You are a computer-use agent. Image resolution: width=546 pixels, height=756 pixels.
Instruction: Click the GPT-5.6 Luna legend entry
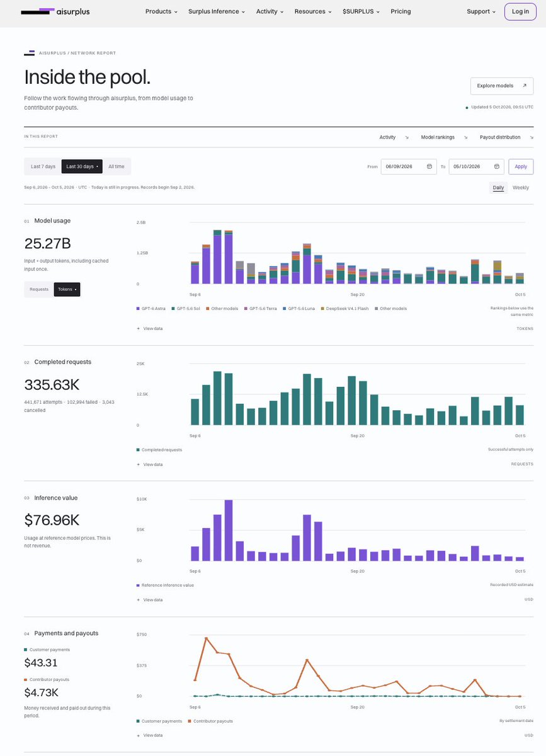(x=299, y=309)
